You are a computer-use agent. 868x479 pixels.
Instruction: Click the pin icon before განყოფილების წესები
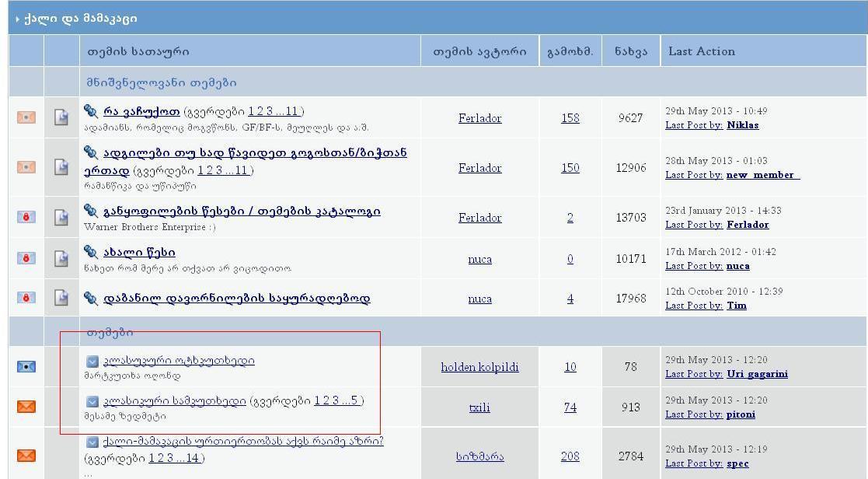[x=91, y=211]
